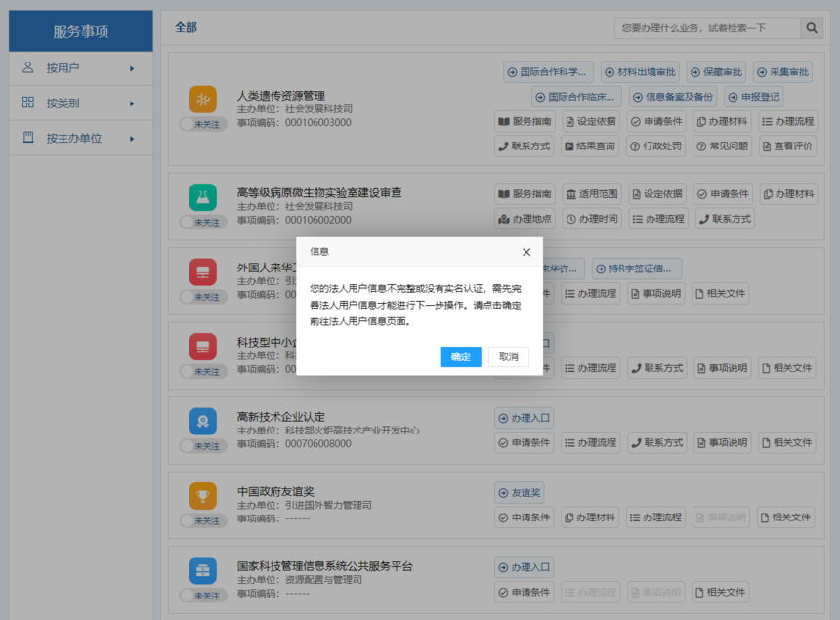Open 采集审批 entry button

(x=782, y=71)
